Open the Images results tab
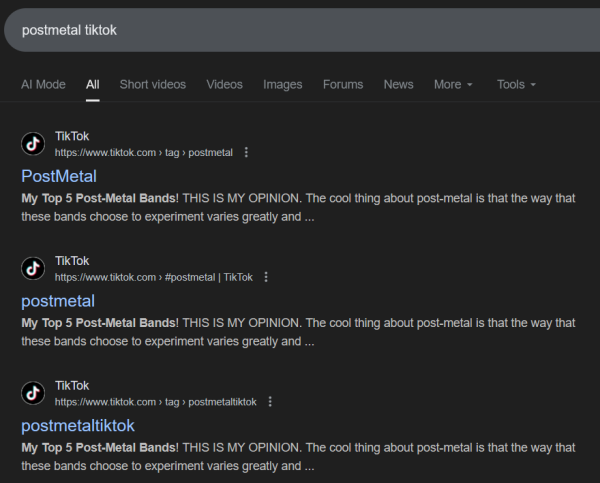The image size is (600, 483). pos(282,85)
